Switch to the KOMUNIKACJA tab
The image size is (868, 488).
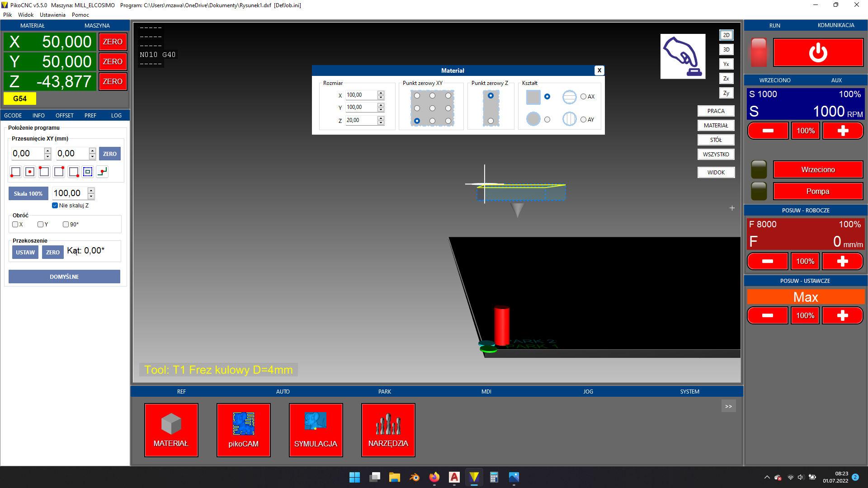pyautogui.click(x=836, y=25)
